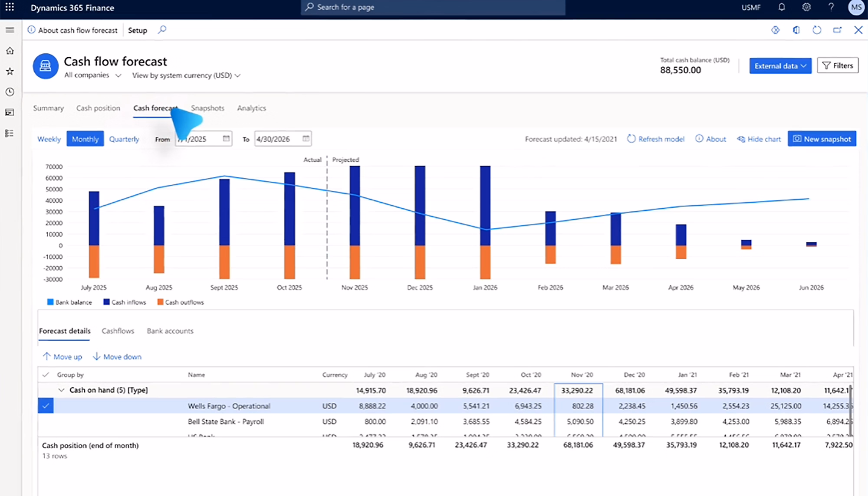Open the External data dropdown
The height and width of the screenshot is (496, 868).
(x=780, y=65)
